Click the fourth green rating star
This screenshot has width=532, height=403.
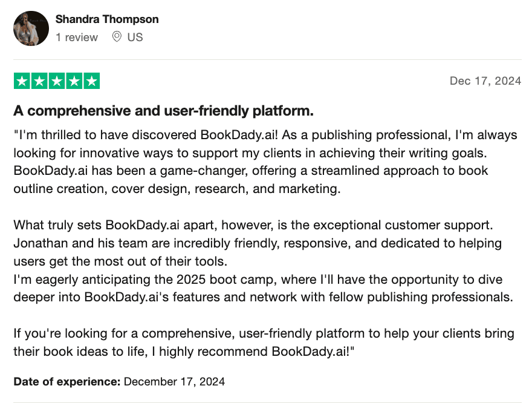tap(74, 81)
